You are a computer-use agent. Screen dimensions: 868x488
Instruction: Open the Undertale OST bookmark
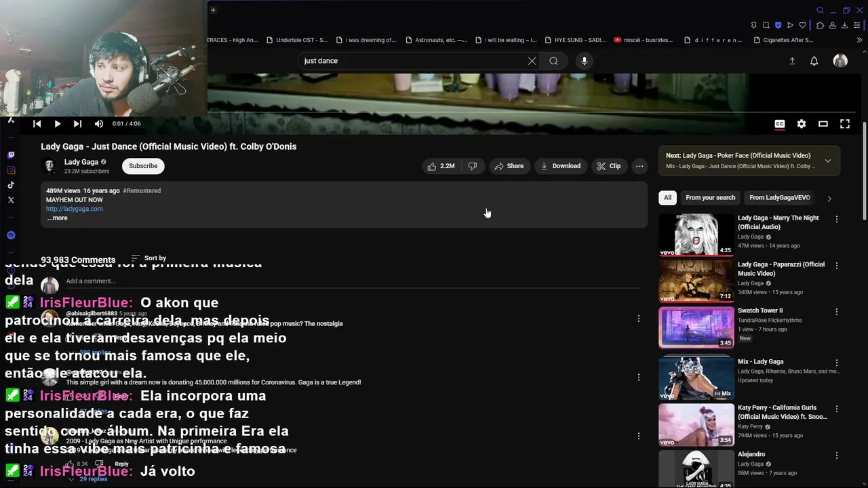click(297, 40)
